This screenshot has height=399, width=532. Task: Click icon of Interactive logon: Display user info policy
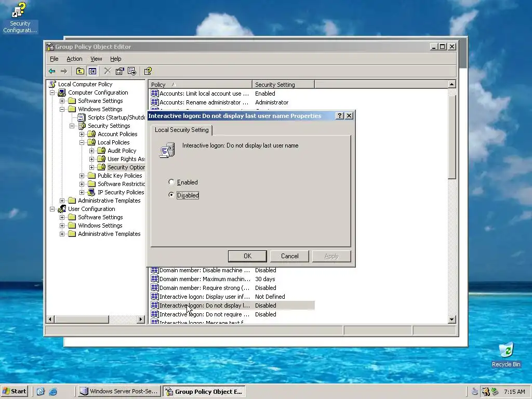155,297
